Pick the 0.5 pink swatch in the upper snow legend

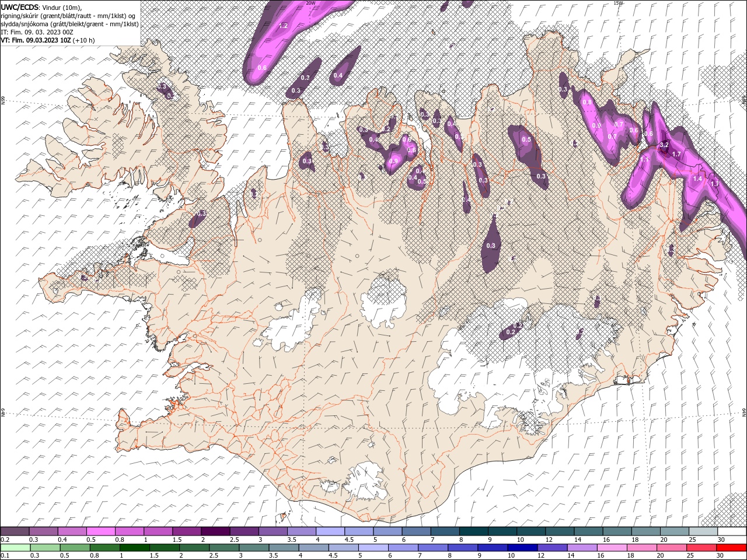100,531
